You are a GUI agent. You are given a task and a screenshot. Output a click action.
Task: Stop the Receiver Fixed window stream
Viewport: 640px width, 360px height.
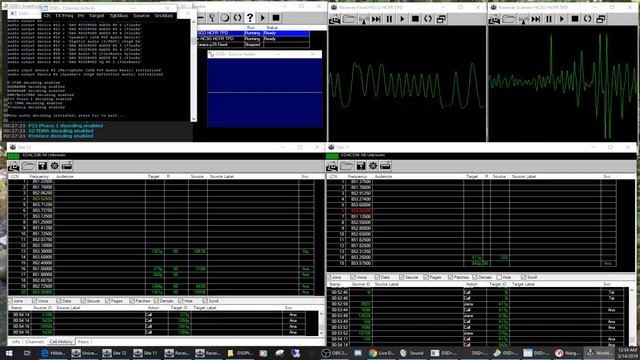pyautogui.click(x=415, y=19)
